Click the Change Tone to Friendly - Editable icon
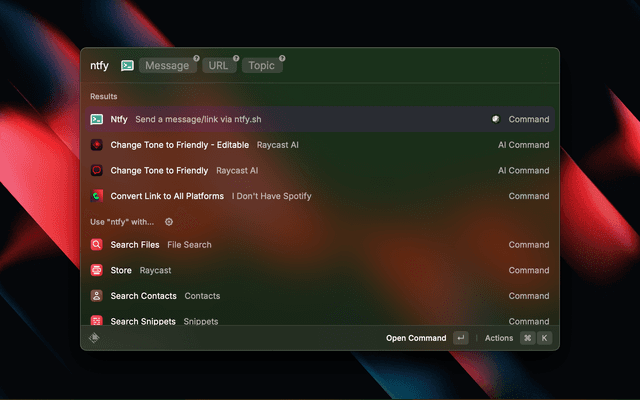 point(97,145)
